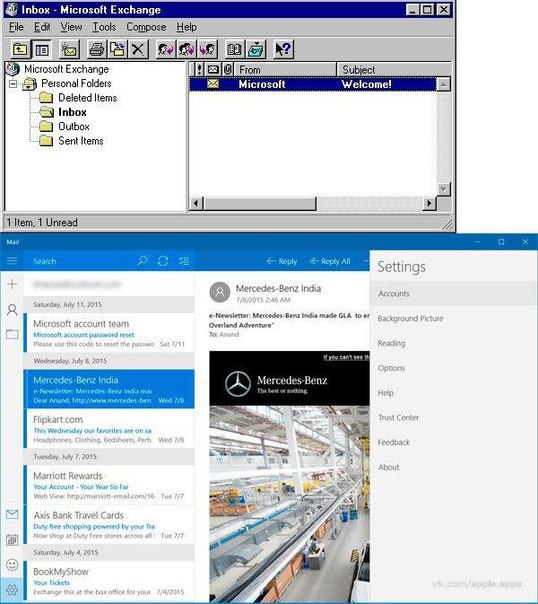538x604 pixels.
Task: Open the View menu in Exchange
Action: (71, 27)
